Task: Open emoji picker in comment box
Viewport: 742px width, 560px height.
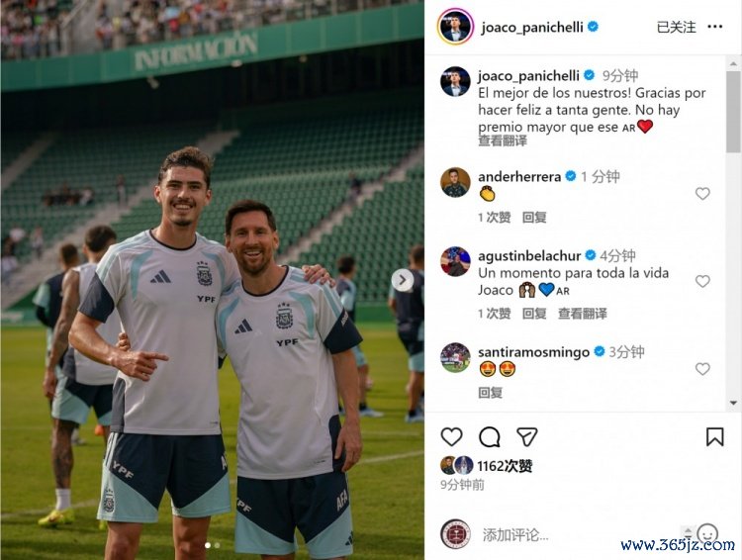Action: [708, 533]
